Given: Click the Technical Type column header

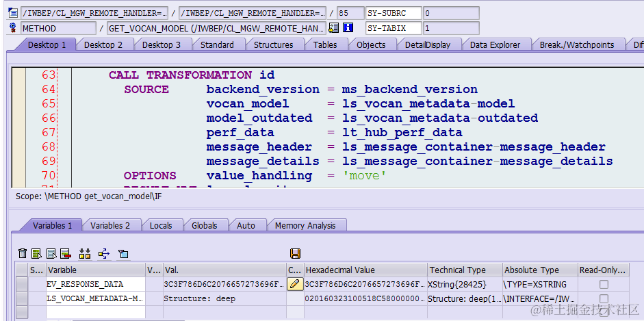Looking at the screenshot, I should click(465, 270).
